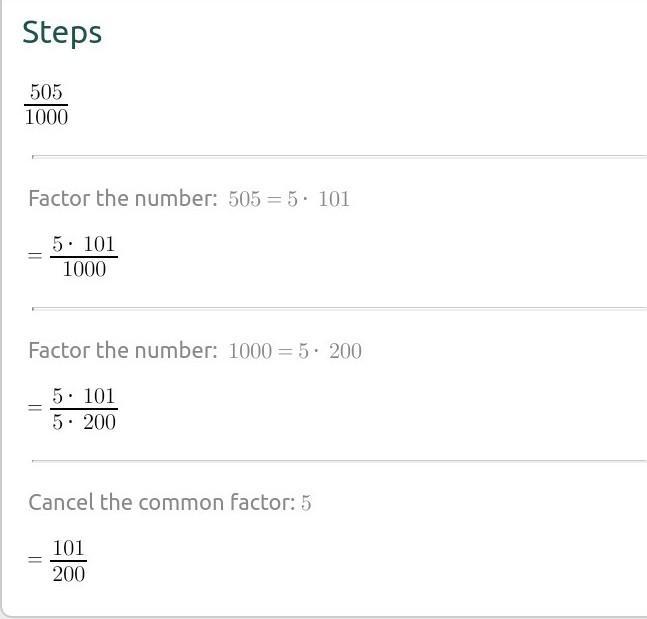The width and height of the screenshot is (647, 619).
Task: Click the equals sign before 5 · 101 over 1000
Action: point(36,257)
